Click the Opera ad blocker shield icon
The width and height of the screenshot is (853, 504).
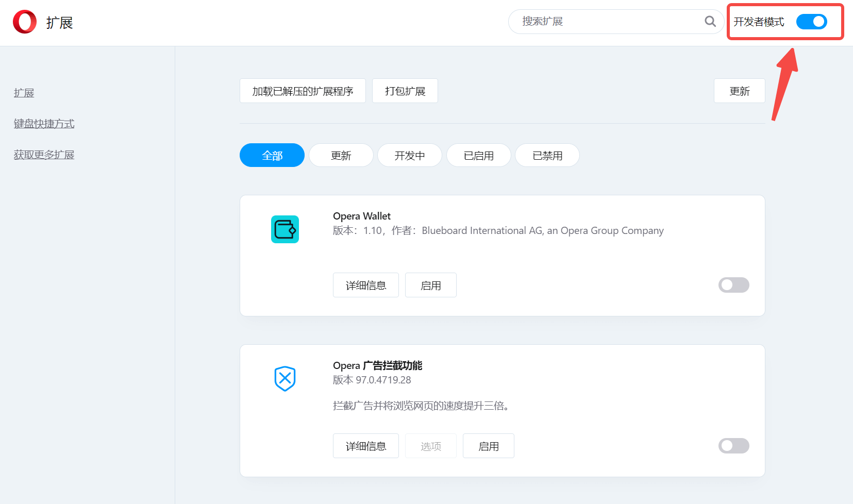[x=285, y=379]
